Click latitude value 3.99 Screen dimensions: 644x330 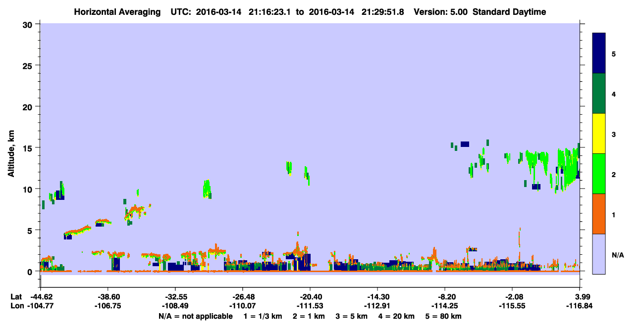tap(580, 296)
